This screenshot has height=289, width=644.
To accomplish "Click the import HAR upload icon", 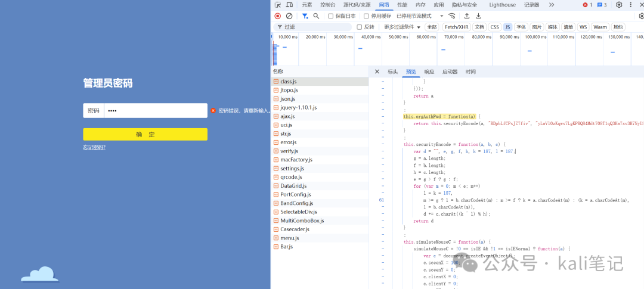I will 467,16.
